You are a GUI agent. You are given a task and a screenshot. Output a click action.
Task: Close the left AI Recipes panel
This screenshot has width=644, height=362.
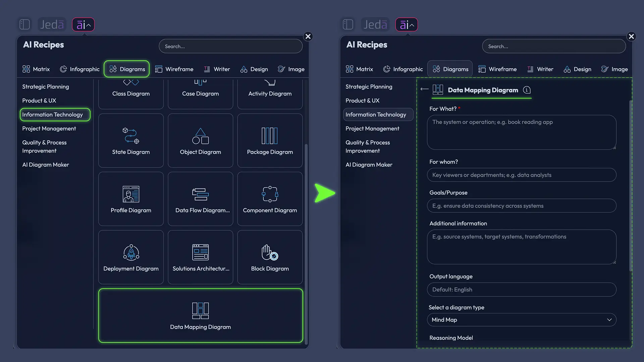pyautogui.click(x=308, y=36)
